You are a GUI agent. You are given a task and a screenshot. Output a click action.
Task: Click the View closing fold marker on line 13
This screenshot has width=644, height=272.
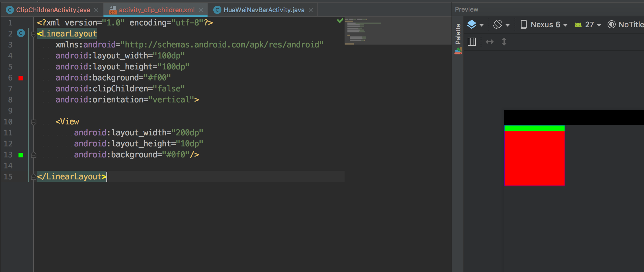pyautogui.click(x=34, y=155)
